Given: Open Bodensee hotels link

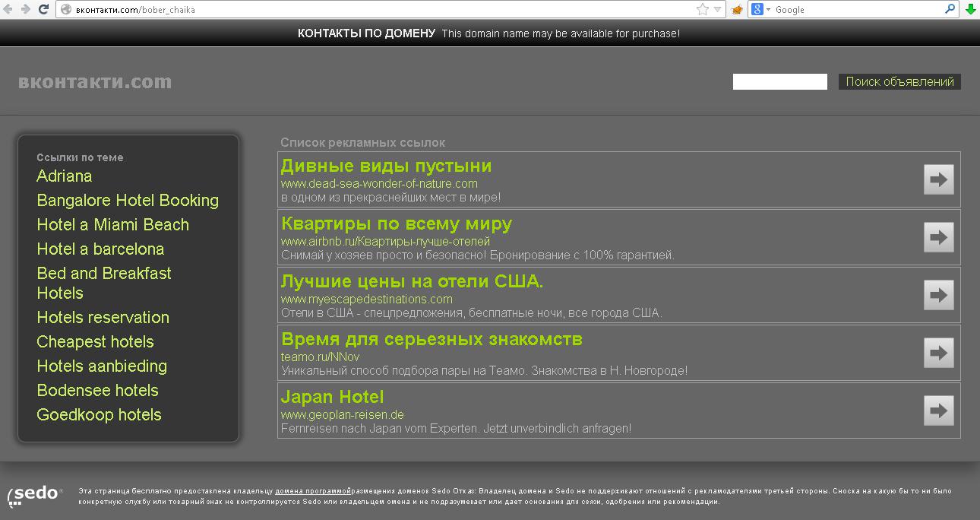Looking at the screenshot, I should (x=98, y=390).
